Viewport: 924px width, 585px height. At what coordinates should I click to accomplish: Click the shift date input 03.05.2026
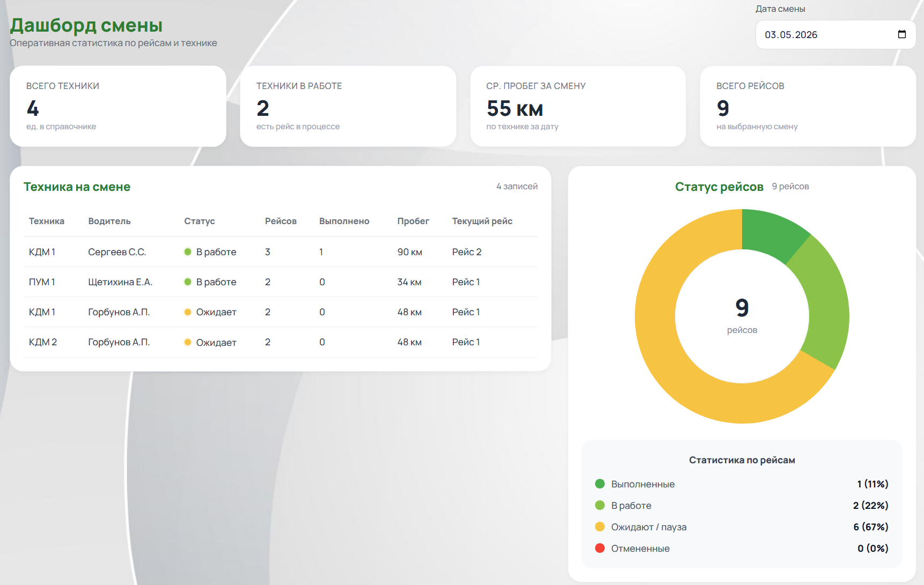(x=835, y=34)
